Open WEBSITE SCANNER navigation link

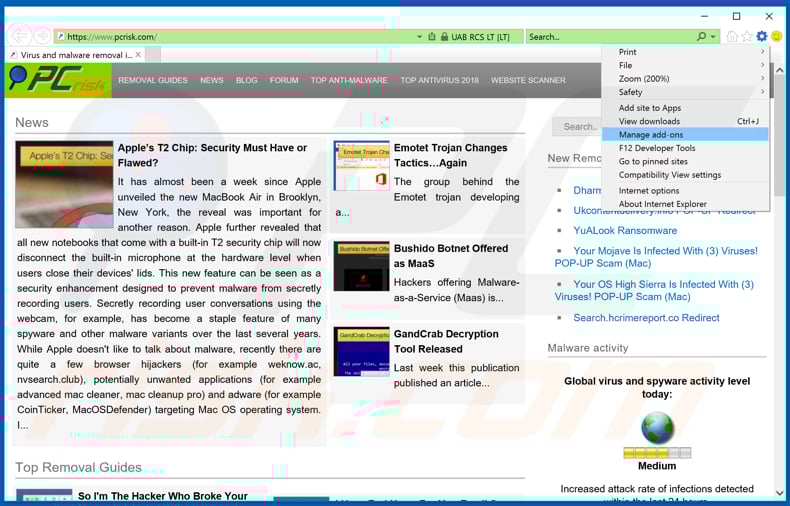pos(528,80)
